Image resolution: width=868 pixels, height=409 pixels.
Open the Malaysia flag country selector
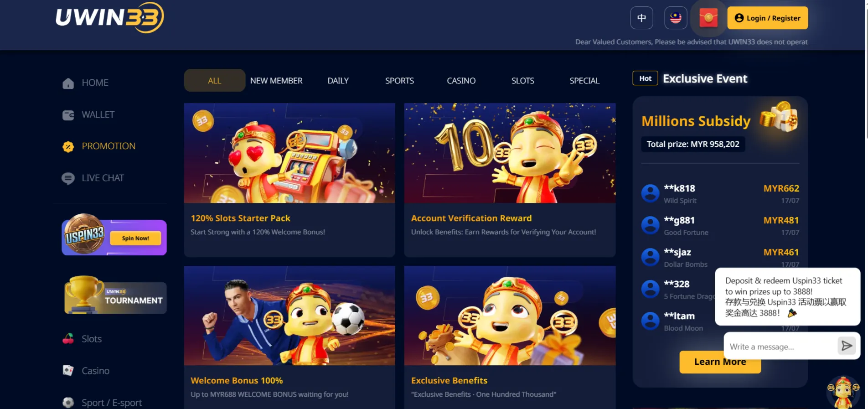(x=676, y=18)
